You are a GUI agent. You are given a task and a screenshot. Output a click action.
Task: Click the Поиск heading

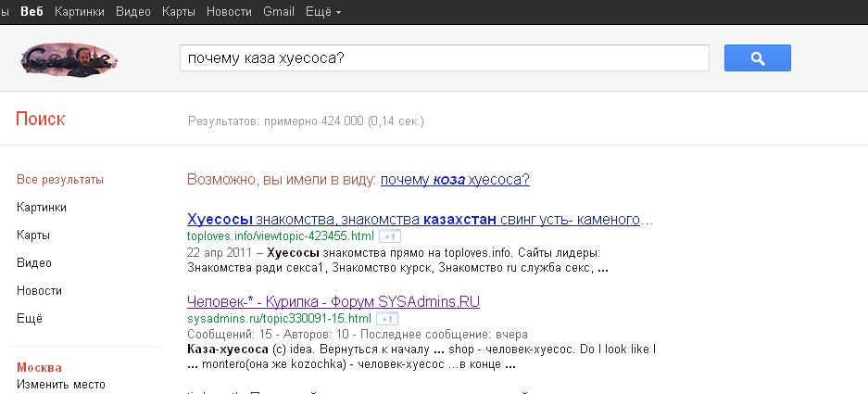click(40, 119)
